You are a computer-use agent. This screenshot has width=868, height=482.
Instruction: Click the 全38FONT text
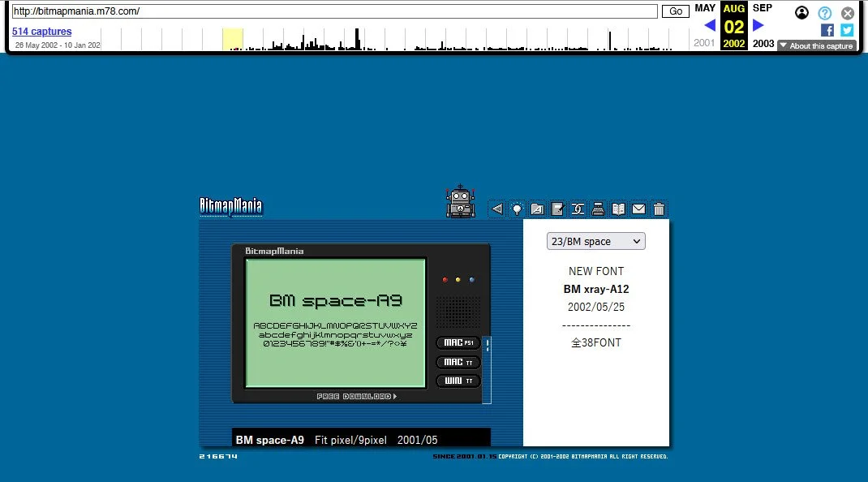coord(596,343)
